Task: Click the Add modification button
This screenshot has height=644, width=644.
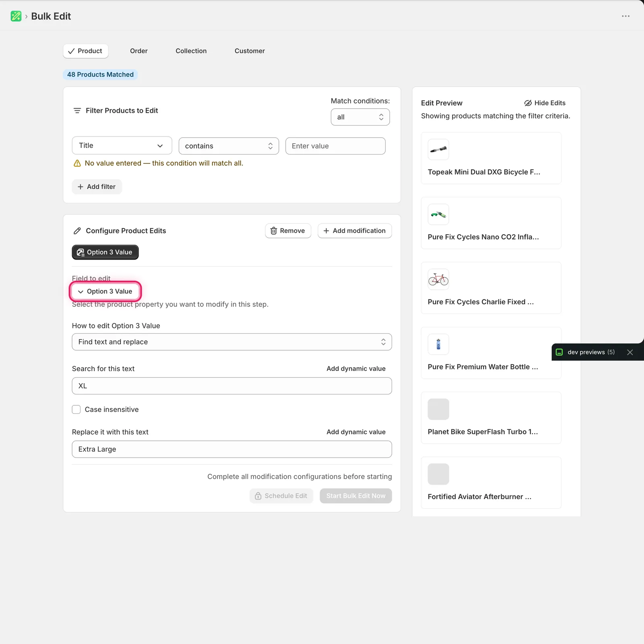Action: pos(355,231)
